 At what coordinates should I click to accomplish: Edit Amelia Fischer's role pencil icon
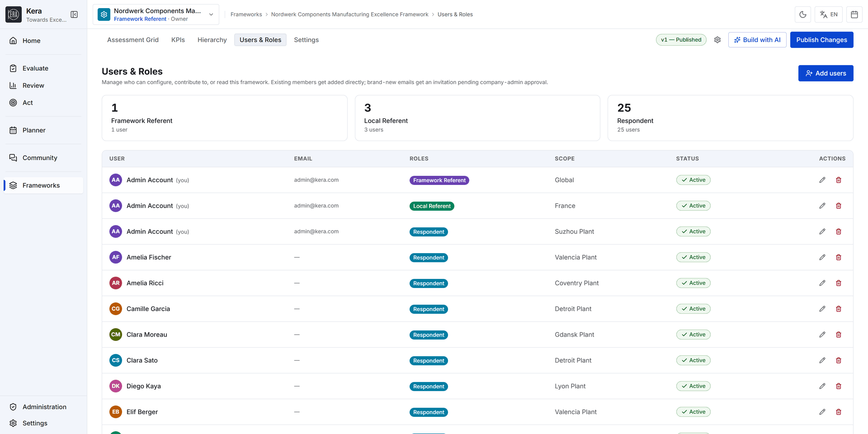tap(822, 257)
